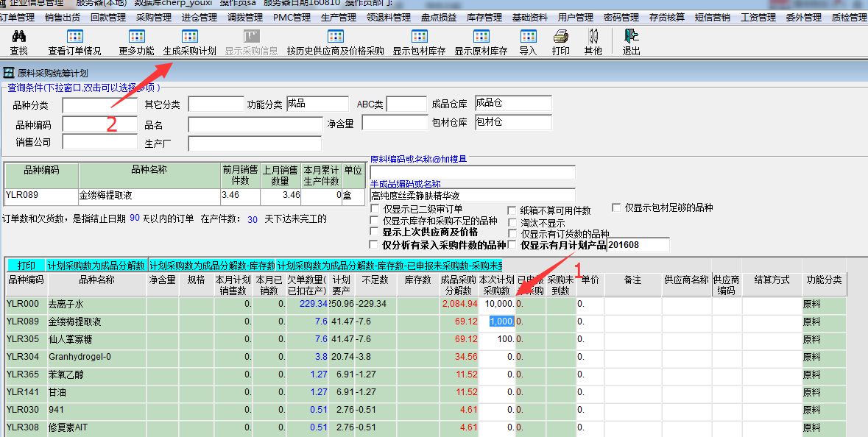Select 计划采购数为成品分解数 option

[96, 266]
